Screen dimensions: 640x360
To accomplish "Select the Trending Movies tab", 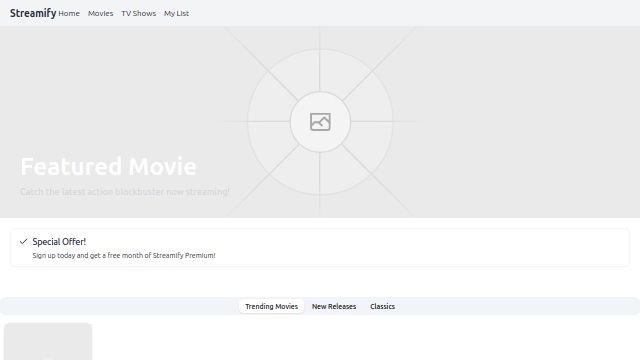I will pos(271,307).
